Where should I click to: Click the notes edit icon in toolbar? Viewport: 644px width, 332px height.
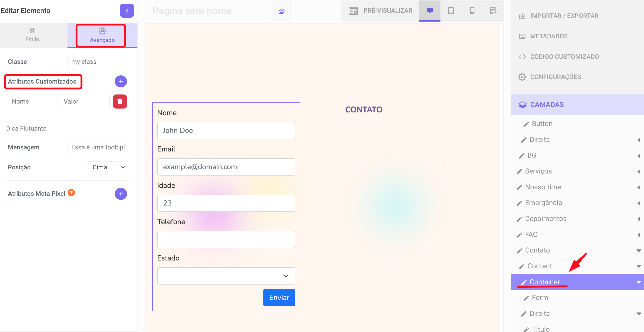point(493,11)
